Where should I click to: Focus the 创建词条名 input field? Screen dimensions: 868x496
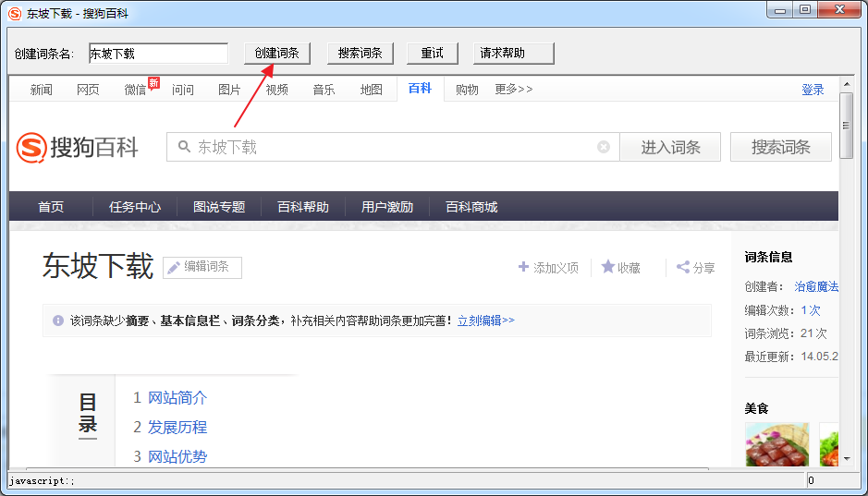pos(158,54)
